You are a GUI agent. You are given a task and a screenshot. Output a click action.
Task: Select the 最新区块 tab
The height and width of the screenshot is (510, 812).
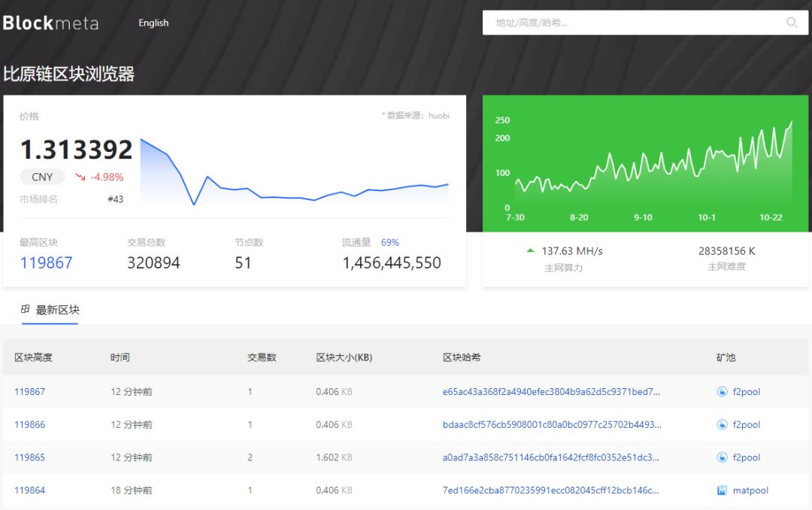coord(57,310)
